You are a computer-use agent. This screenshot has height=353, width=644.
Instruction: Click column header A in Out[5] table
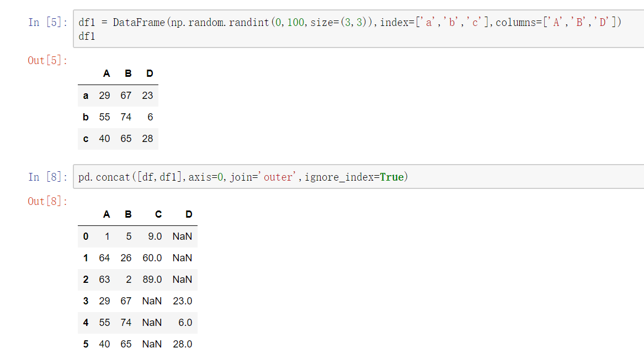point(107,73)
